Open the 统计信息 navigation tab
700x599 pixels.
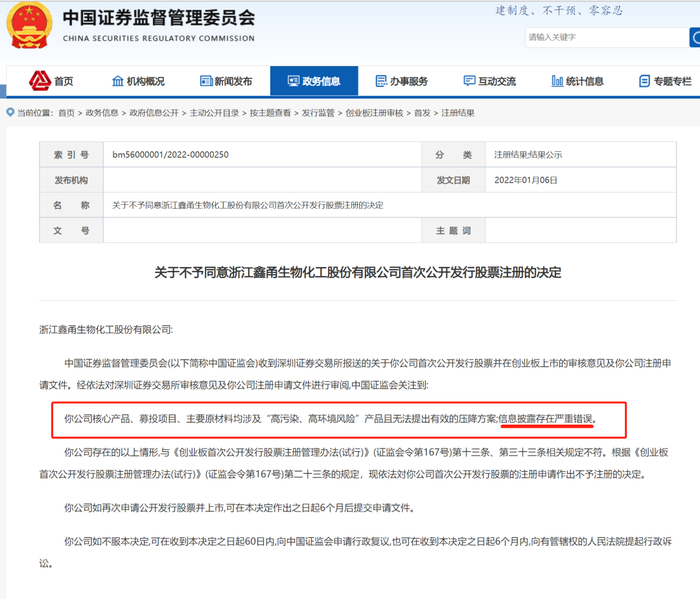coord(578,81)
